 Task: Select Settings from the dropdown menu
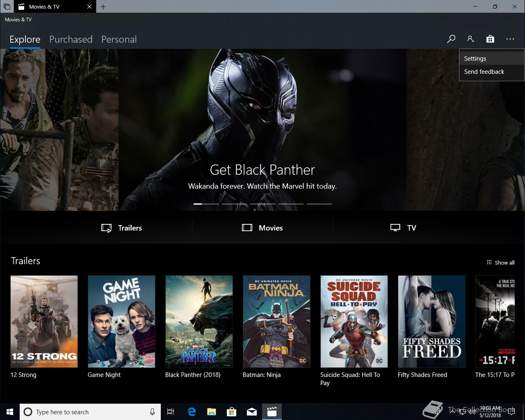point(491,59)
